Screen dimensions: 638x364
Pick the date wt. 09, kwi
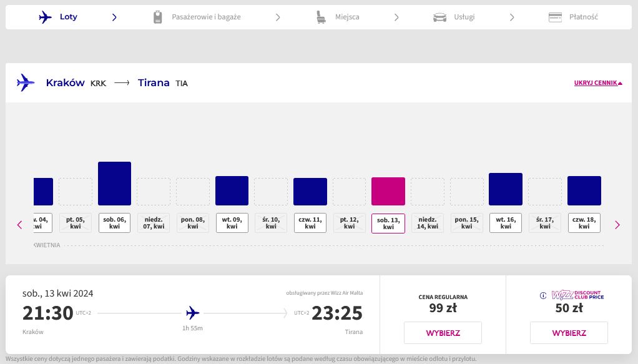click(x=232, y=223)
